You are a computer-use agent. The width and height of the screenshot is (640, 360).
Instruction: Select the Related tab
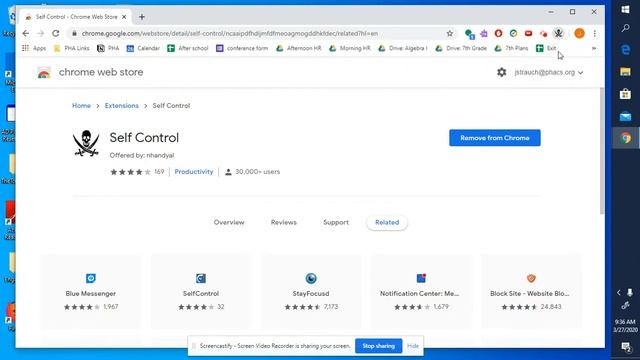(387, 222)
